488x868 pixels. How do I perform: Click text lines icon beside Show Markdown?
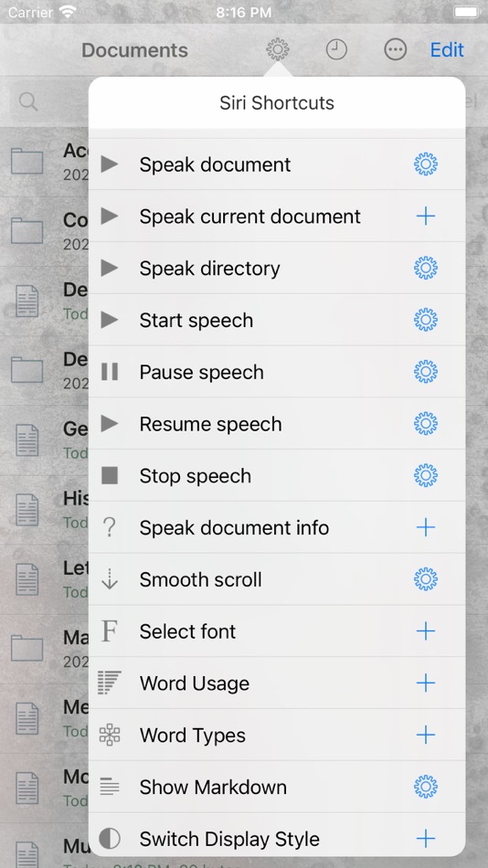click(x=110, y=788)
